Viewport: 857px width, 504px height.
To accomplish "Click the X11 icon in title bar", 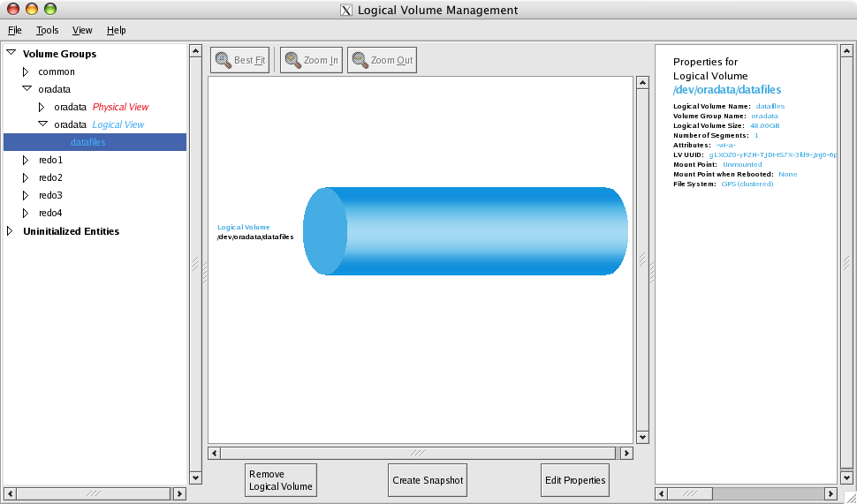I will coord(346,11).
